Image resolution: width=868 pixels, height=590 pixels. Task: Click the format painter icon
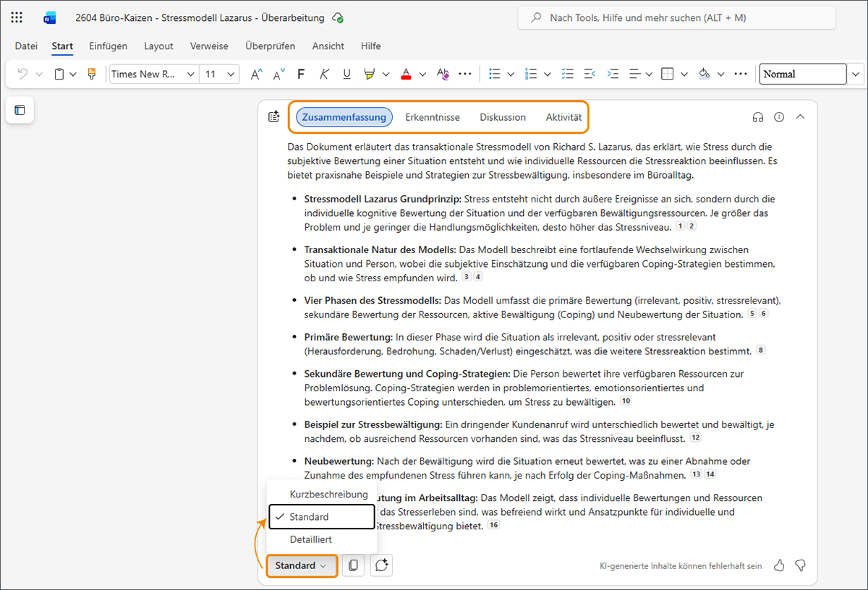[91, 74]
